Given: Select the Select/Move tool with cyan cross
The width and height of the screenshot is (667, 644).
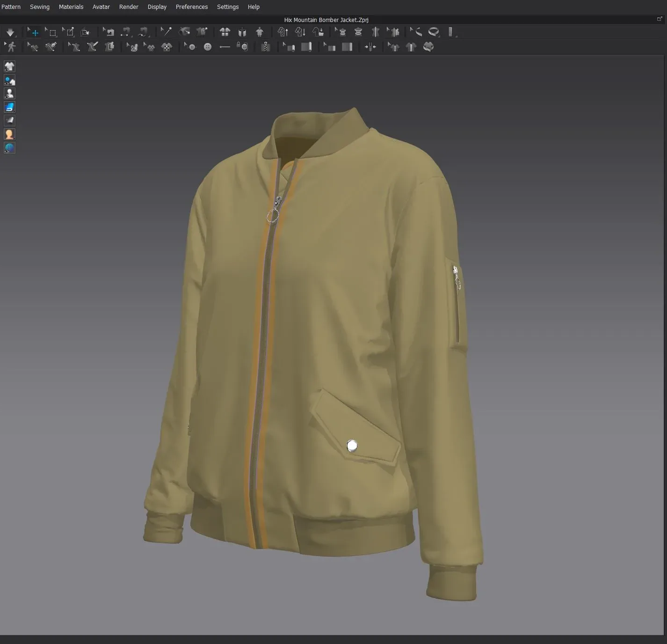Looking at the screenshot, I should click(33, 32).
